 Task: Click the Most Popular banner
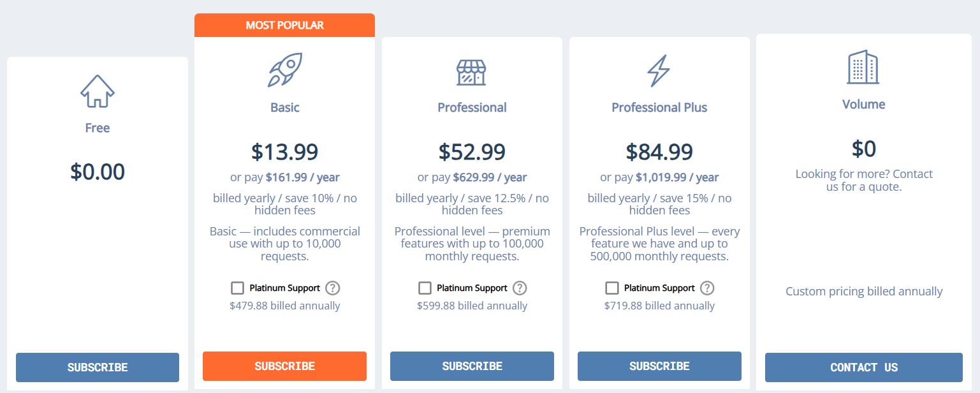[x=284, y=26]
